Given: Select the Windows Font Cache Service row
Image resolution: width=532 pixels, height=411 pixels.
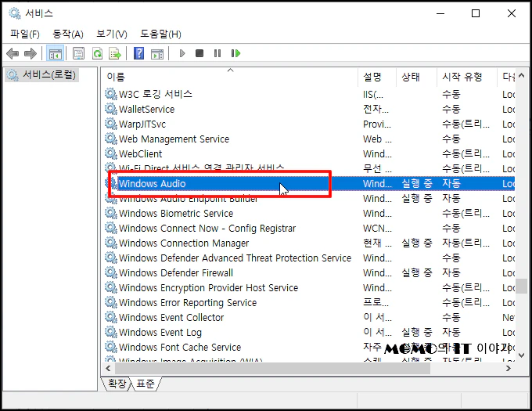Looking at the screenshot, I should pyautogui.click(x=309, y=347).
